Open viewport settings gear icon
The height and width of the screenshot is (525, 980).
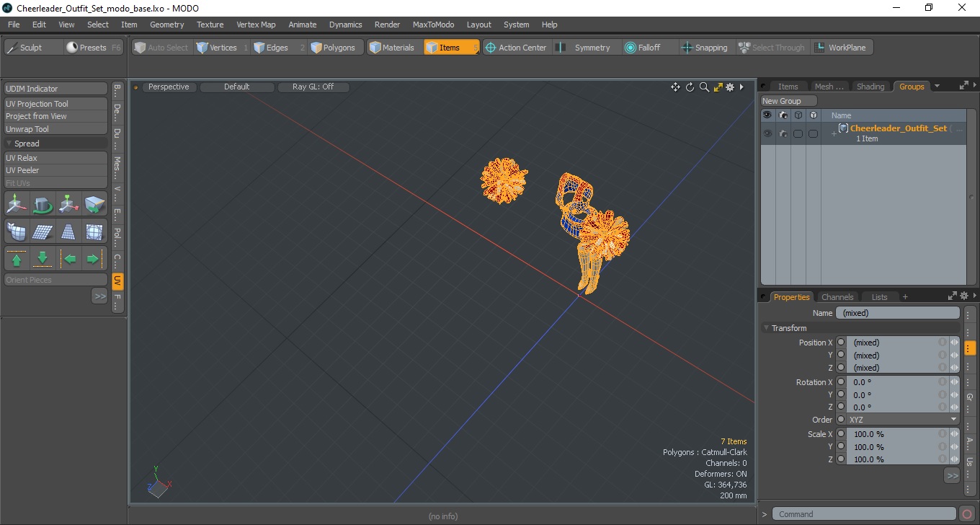tap(730, 87)
